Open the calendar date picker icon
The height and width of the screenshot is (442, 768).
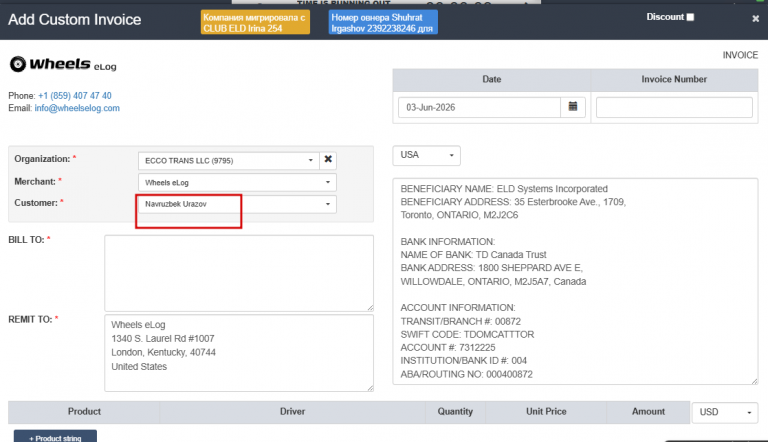tap(573, 107)
